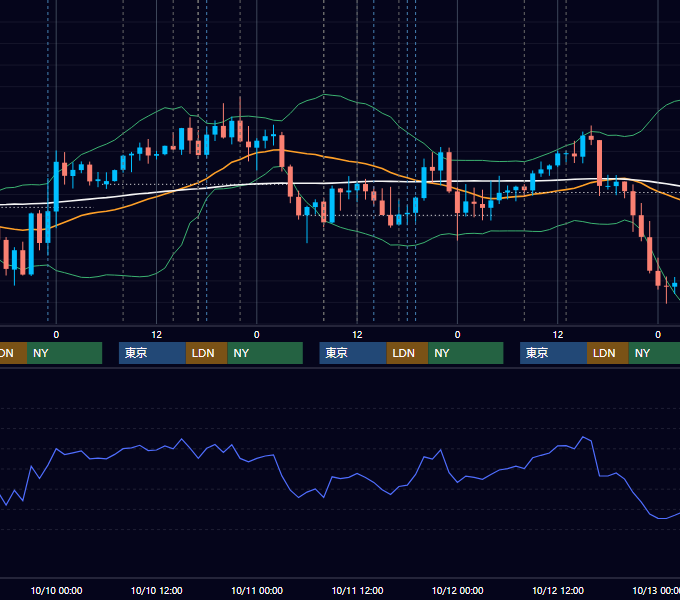Select the 東京 session bar on 10/12
Viewport: 680px width, 600px height.
coord(553,353)
